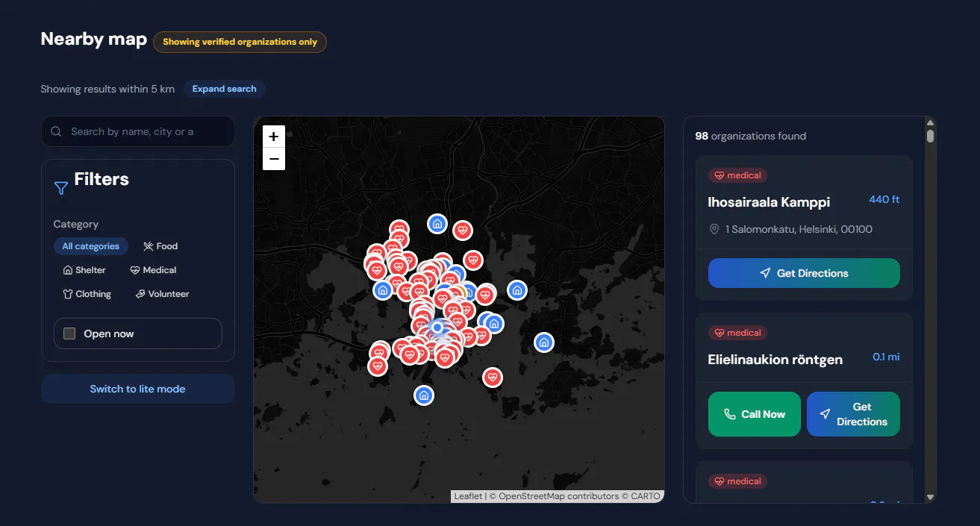Click the Category label in Filters
The image size is (980, 526).
[x=75, y=224]
